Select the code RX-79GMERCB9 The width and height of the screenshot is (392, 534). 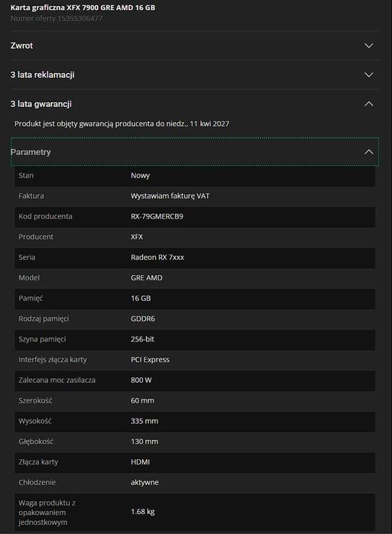pos(157,216)
